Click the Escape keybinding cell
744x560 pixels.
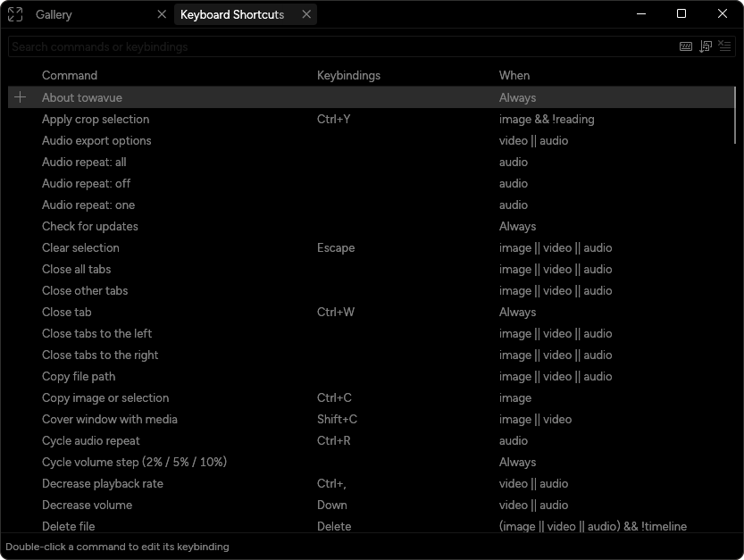[x=336, y=247]
